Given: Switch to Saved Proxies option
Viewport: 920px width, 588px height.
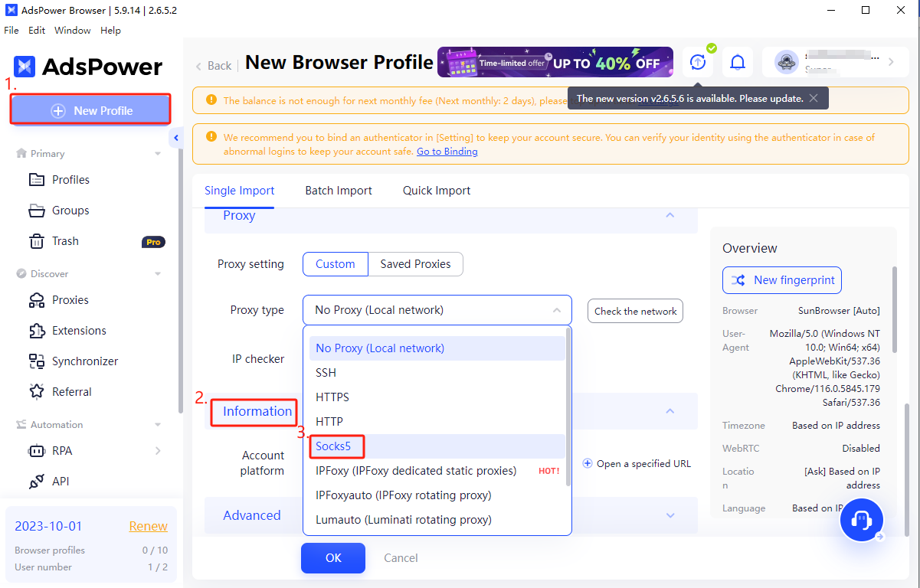Looking at the screenshot, I should tap(415, 264).
